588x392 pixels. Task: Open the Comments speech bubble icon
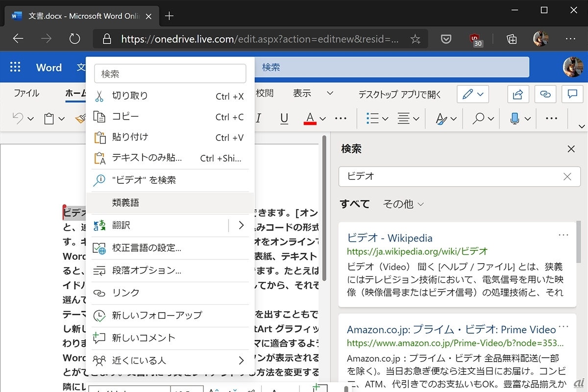coord(572,94)
